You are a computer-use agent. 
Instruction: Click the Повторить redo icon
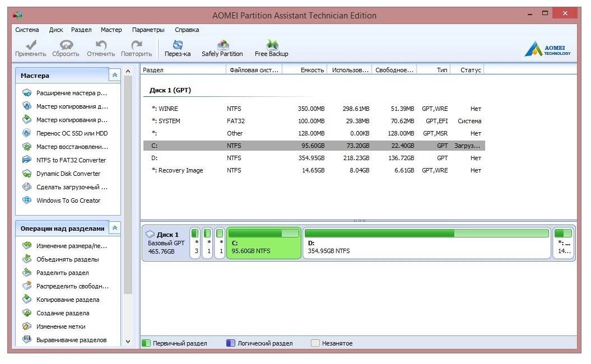point(137,45)
